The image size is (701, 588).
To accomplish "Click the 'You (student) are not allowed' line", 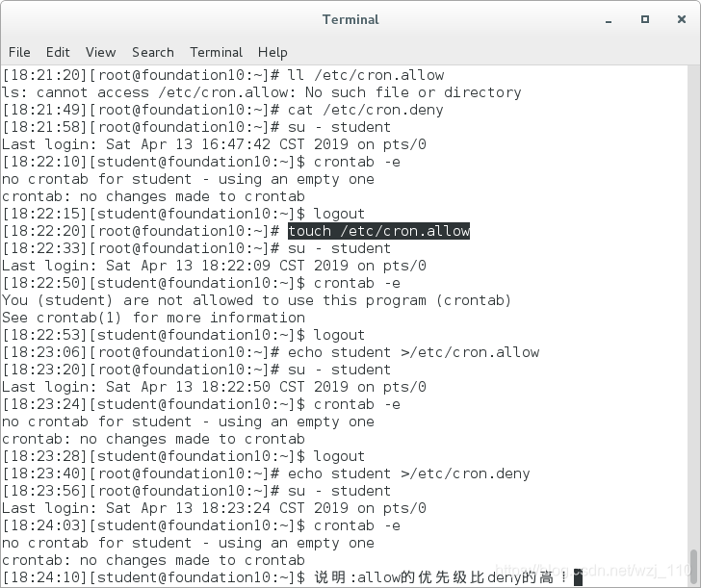I will point(256,300).
